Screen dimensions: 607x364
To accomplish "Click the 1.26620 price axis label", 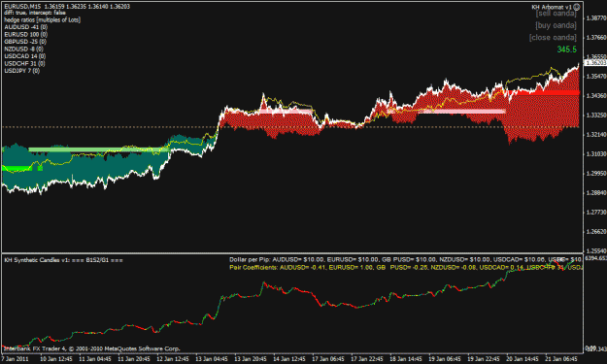I will 596,231.
